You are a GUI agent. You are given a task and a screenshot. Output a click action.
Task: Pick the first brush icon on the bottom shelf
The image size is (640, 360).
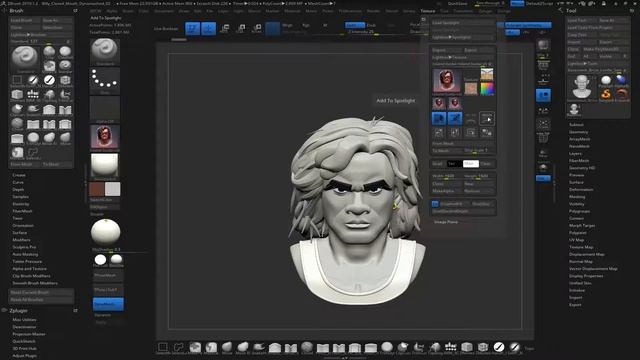[163, 347]
